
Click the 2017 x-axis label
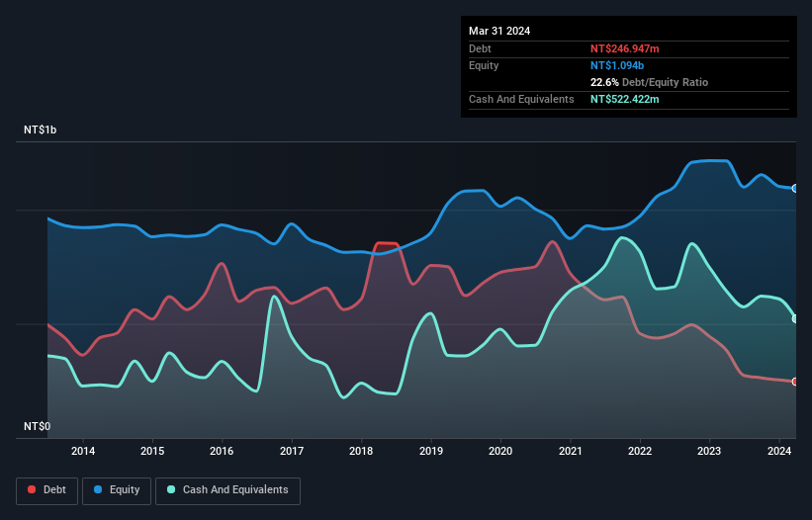pos(292,451)
